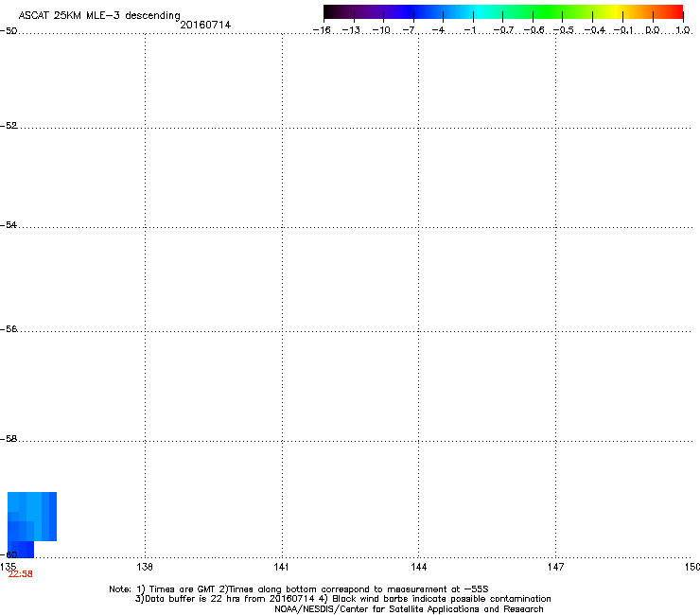The height and width of the screenshot is (615, 700).
Task: Select the -1 label on the color scale
Action: 469,30
